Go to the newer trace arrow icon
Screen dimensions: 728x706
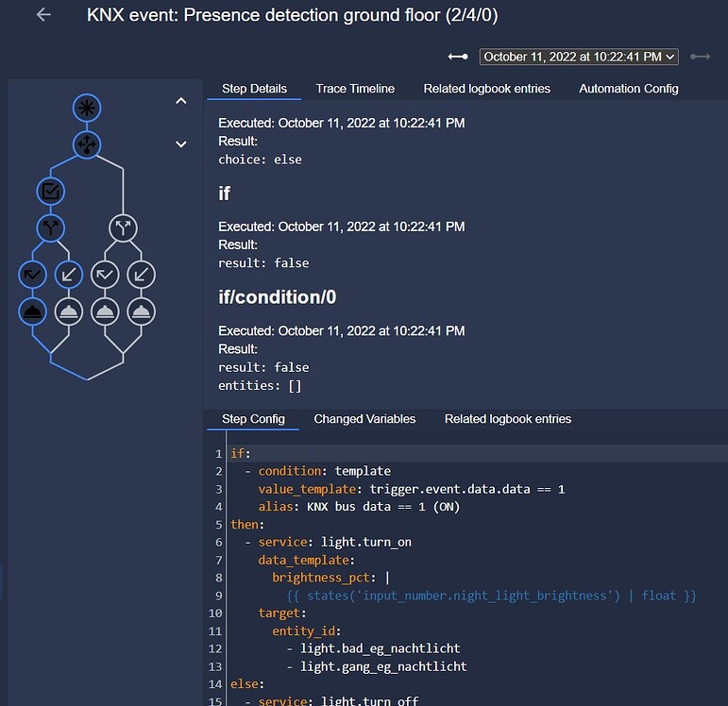[700, 57]
